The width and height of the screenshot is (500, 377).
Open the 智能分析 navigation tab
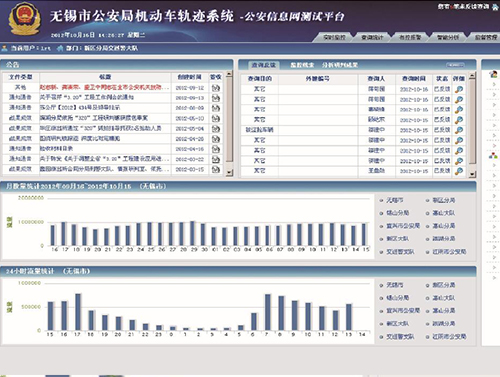pos(448,37)
